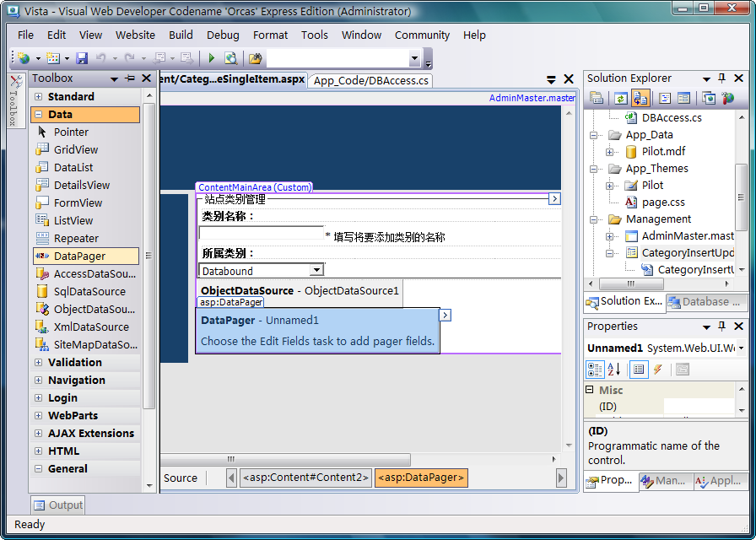756x540 pixels.
Task: Close the active document tab
Action: (569, 79)
